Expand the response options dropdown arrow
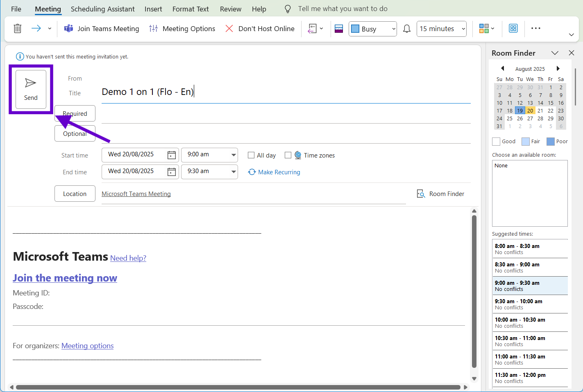This screenshot has width=583, height=392. click(322, 29)
